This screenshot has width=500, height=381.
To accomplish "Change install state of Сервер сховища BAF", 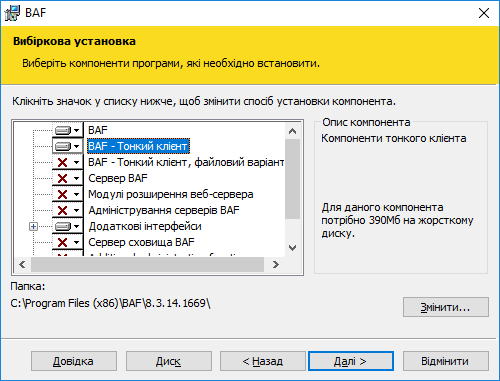I will [68, 242].
